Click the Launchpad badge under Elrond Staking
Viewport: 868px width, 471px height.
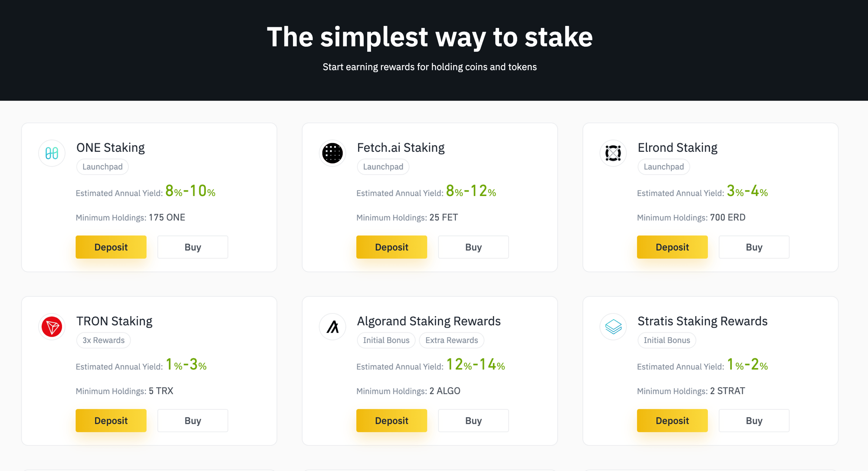tap(664, 167)
